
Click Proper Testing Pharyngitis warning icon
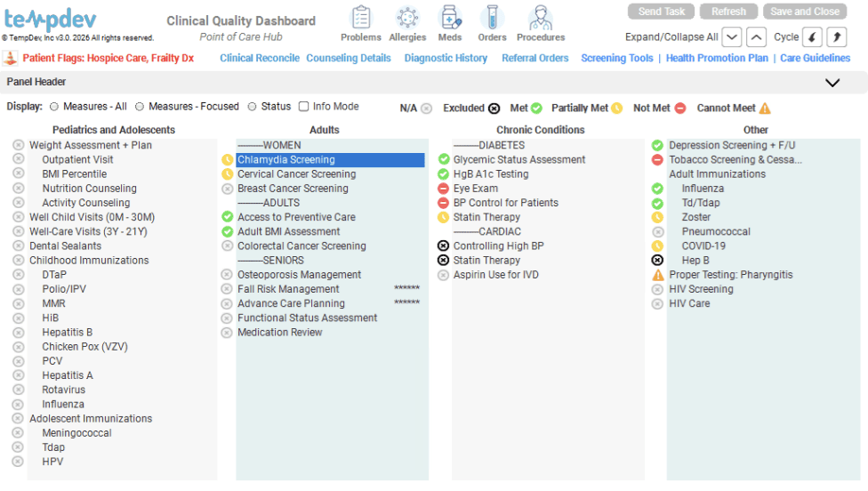(657, 275)
